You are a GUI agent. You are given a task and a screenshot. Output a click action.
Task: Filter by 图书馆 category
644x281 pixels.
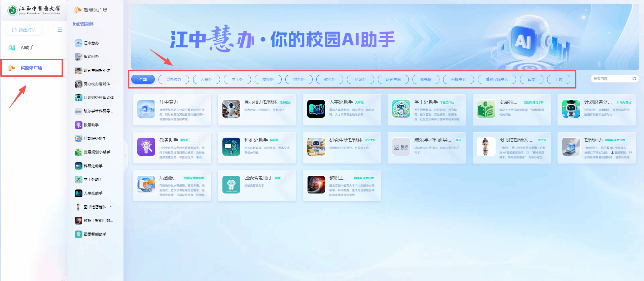[x=426, y=79]
